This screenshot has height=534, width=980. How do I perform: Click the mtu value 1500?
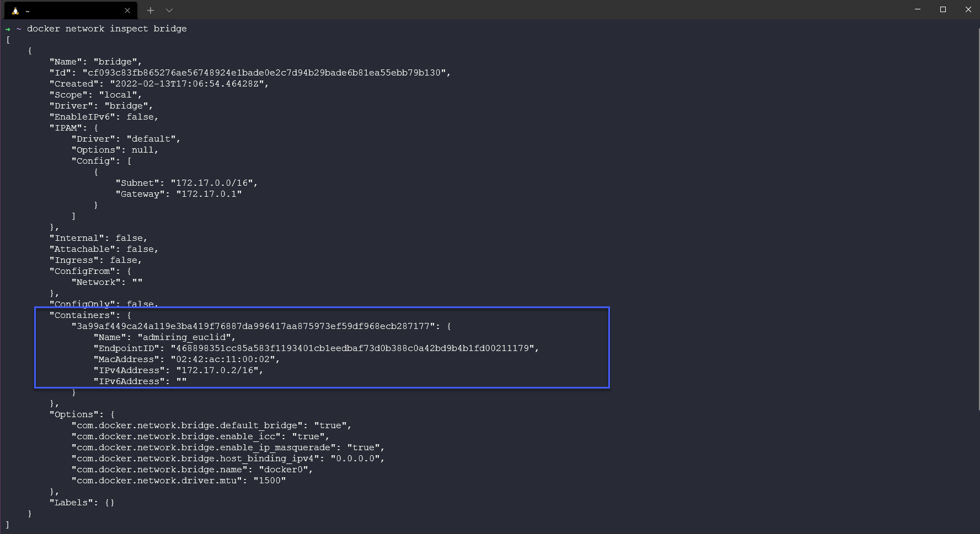tap(269, 481)
